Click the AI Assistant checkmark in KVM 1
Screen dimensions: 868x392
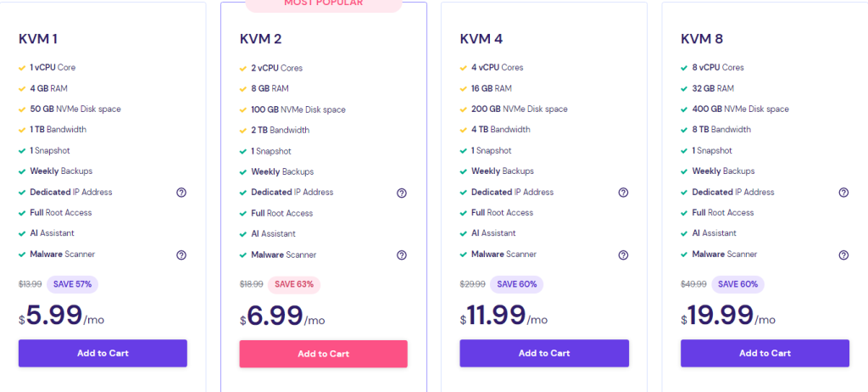click(x=22, y=233)
